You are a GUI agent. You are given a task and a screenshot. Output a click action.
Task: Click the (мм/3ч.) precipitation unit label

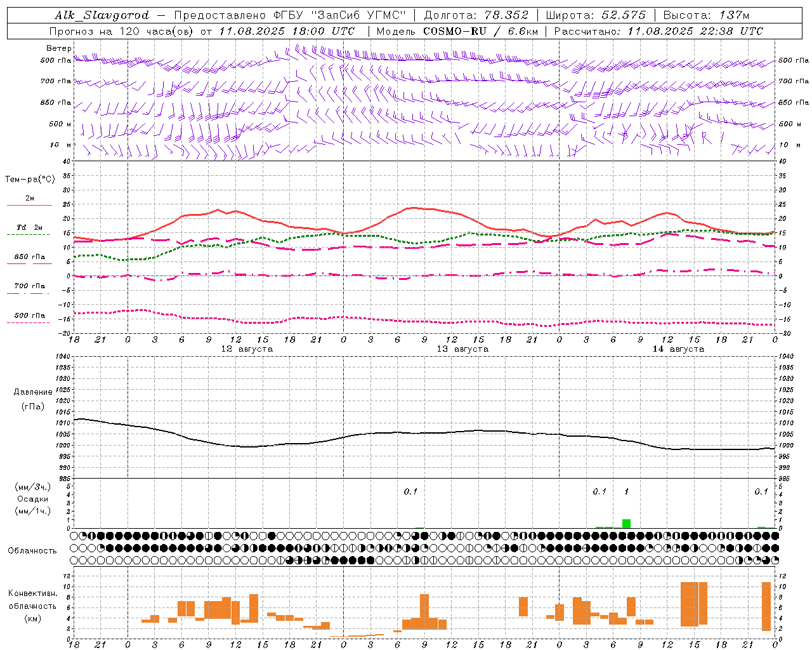click(x=33, y=487)
